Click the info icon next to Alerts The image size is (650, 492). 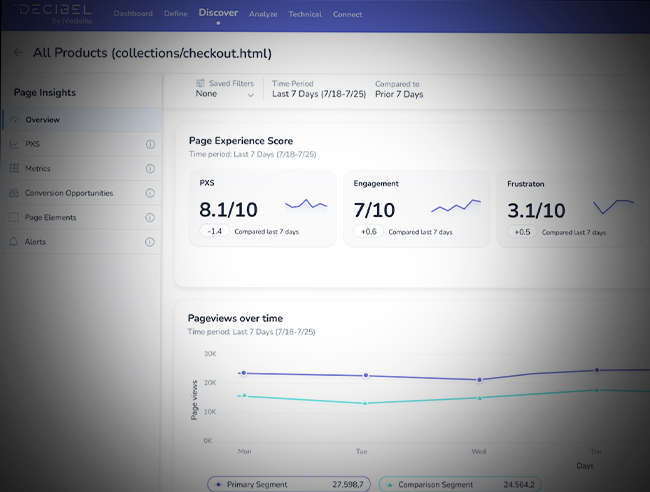tap(150, 241)
